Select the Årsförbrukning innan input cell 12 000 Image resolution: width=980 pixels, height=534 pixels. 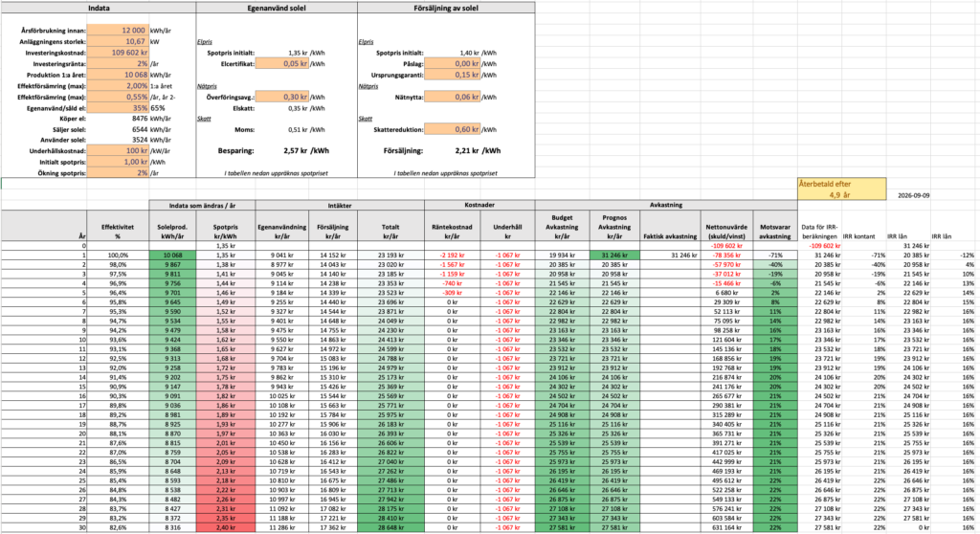click(x=118, y=31)
